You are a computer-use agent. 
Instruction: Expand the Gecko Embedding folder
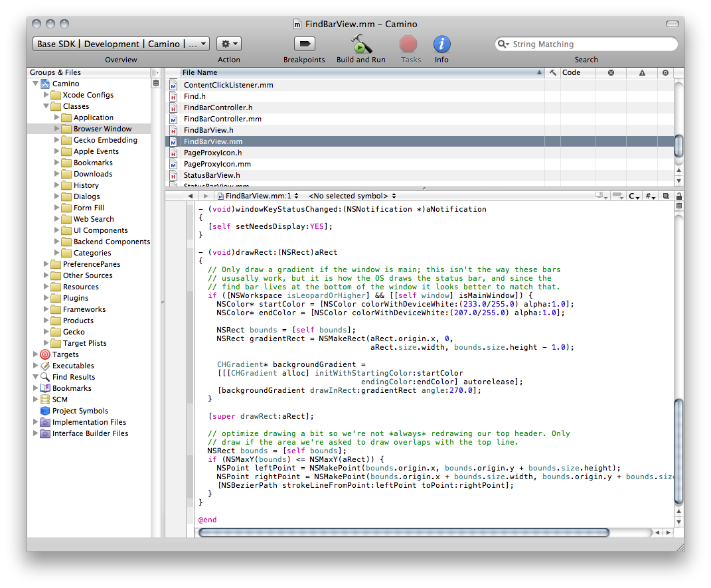(57, 140)
